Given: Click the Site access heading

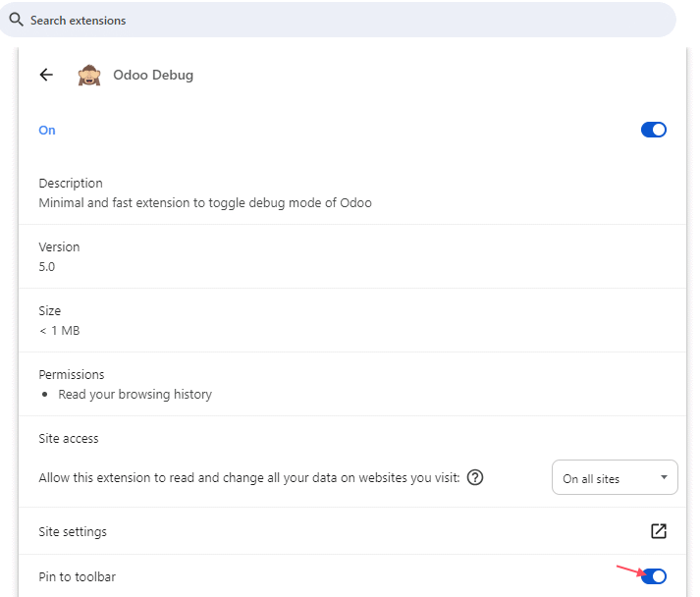Looking at the screenshot, I should 69,439.
